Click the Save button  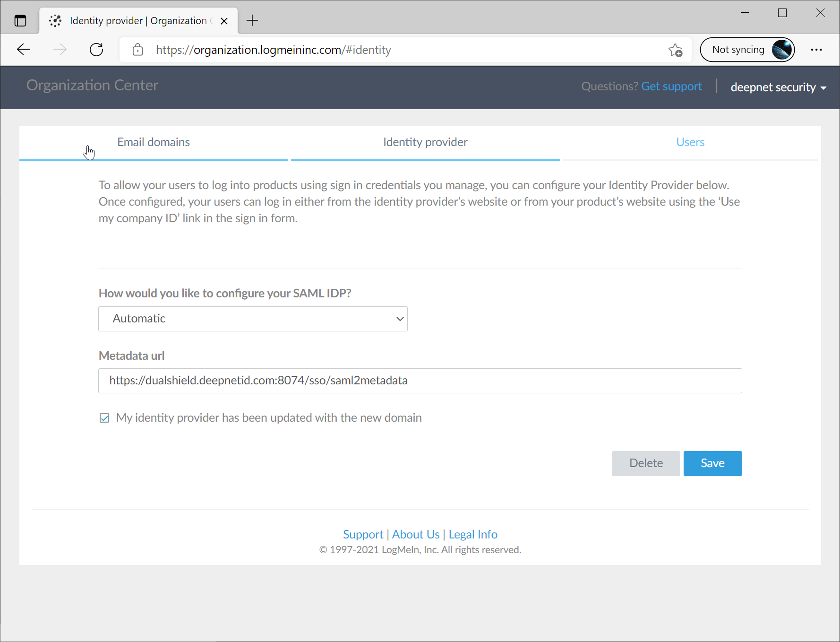tap(712, 463)
